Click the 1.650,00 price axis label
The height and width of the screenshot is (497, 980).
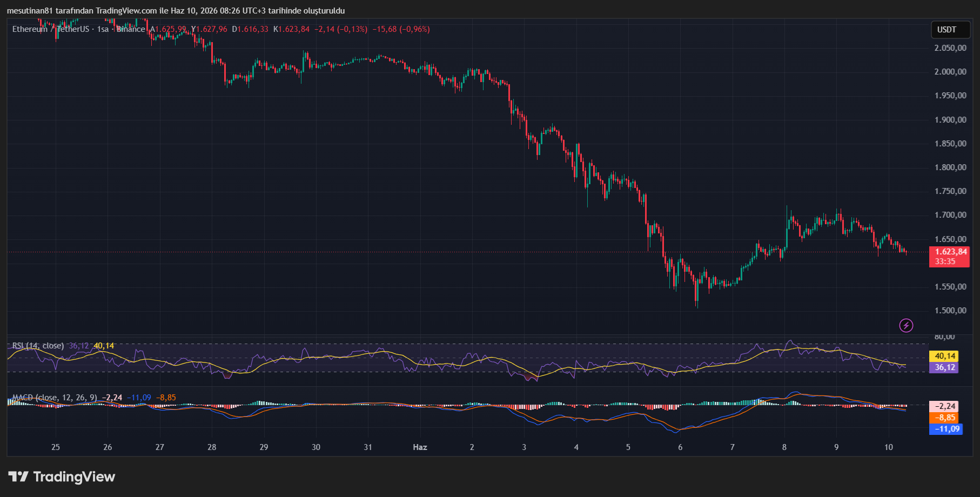click(x=950, y=239)
